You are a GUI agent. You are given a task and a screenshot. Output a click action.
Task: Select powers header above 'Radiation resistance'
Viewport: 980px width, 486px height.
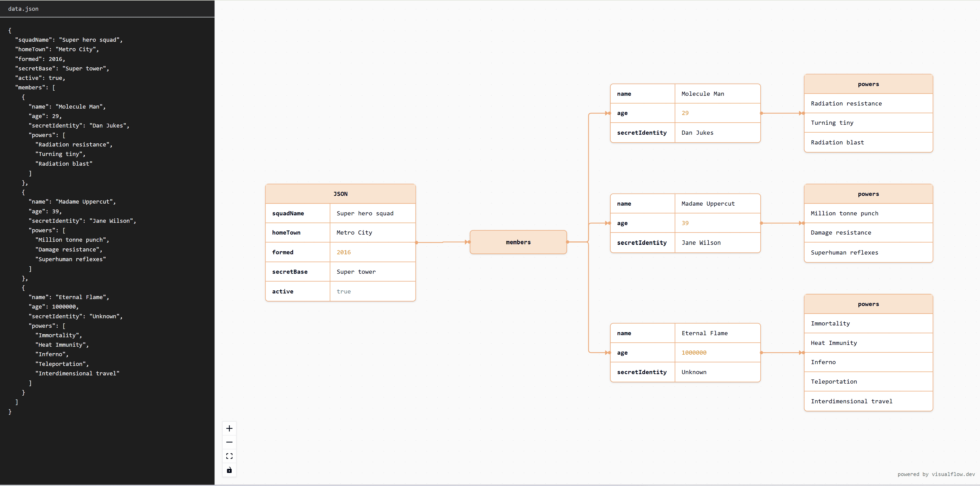pyautogui.click(x=868, y=84)
